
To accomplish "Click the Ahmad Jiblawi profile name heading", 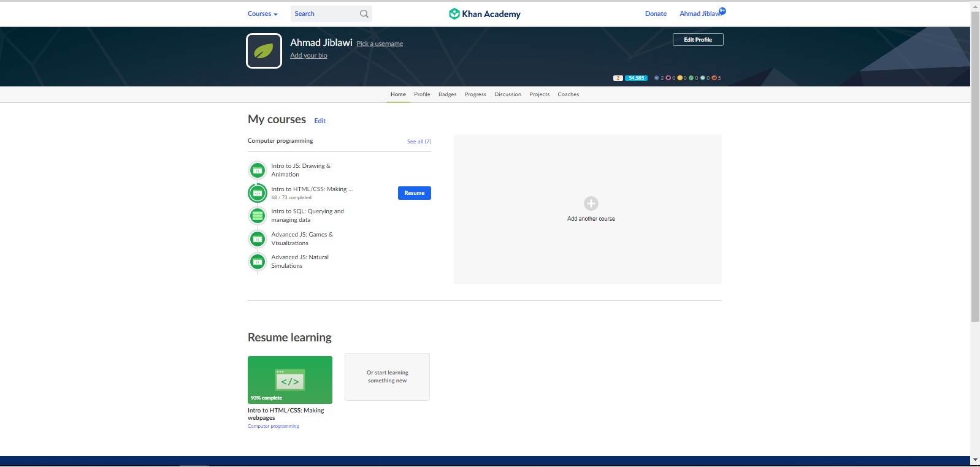I will pyautogui.click(x=321, y=43).
